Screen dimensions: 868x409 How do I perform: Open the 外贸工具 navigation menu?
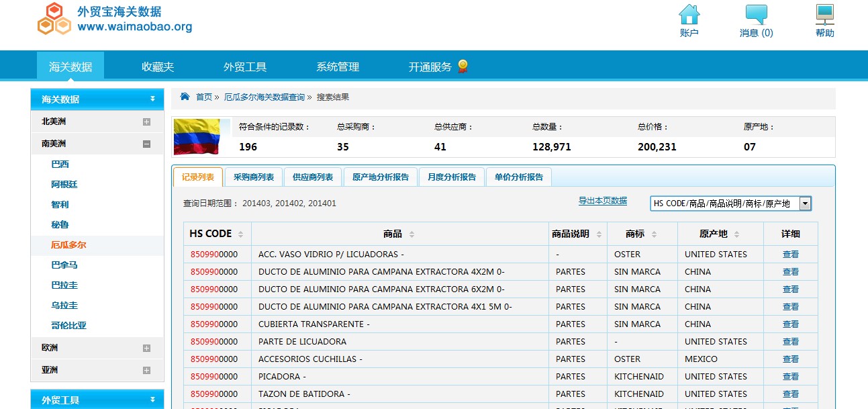(x=245, y=66)
